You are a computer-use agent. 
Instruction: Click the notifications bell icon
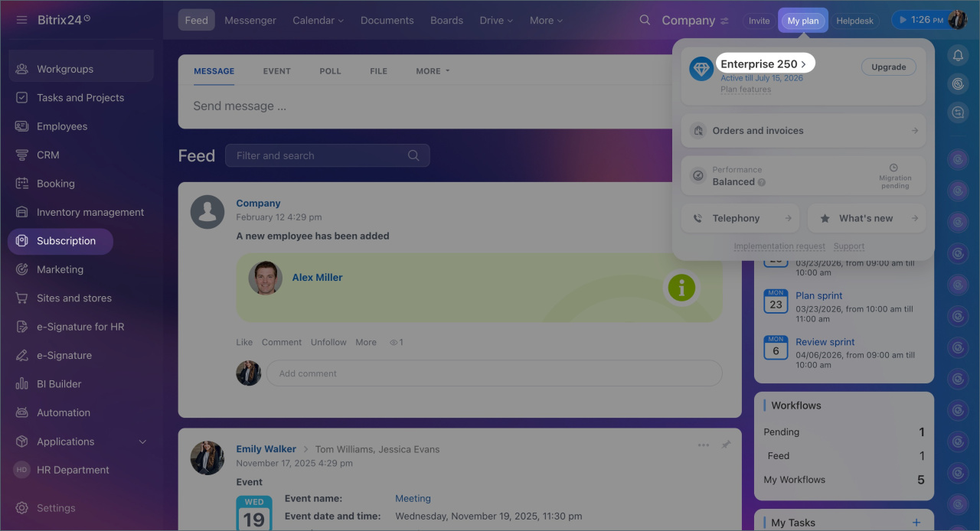958,55
